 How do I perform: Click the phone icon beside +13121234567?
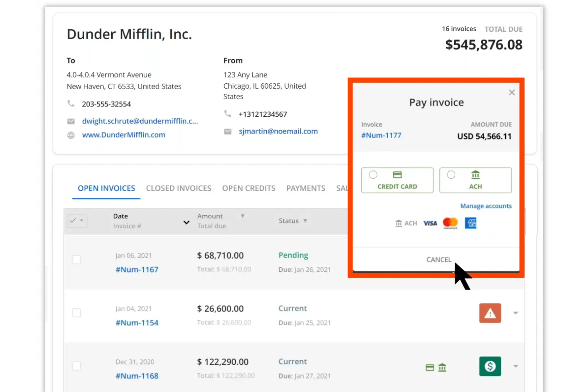click(x=228, y=114)
